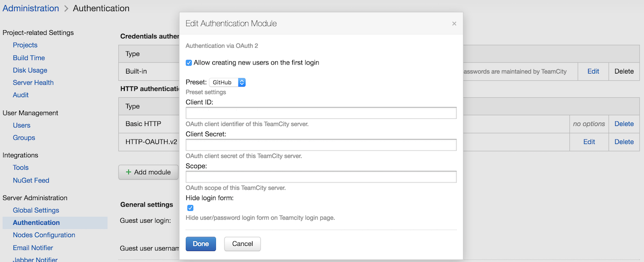Click the Done button
644x262 pixels.
tap(201, 244)
